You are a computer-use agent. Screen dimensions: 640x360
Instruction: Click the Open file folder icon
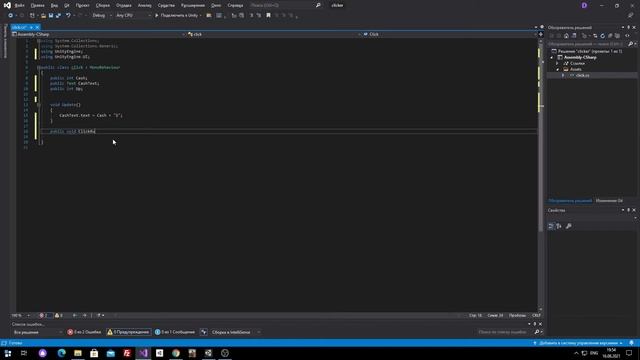43,16
